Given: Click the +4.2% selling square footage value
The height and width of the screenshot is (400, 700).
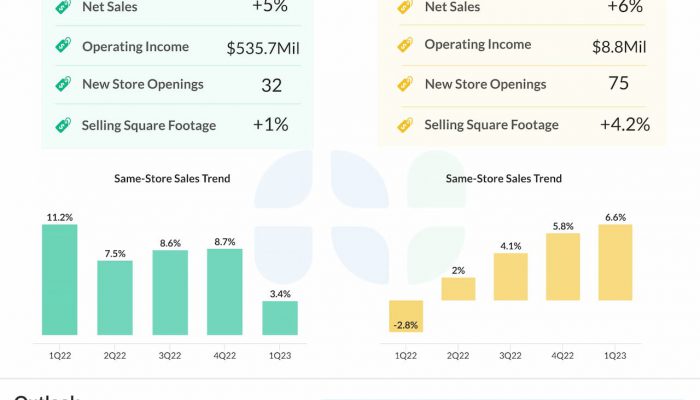Looking at the screenshot, I should [x=624, y=125].
